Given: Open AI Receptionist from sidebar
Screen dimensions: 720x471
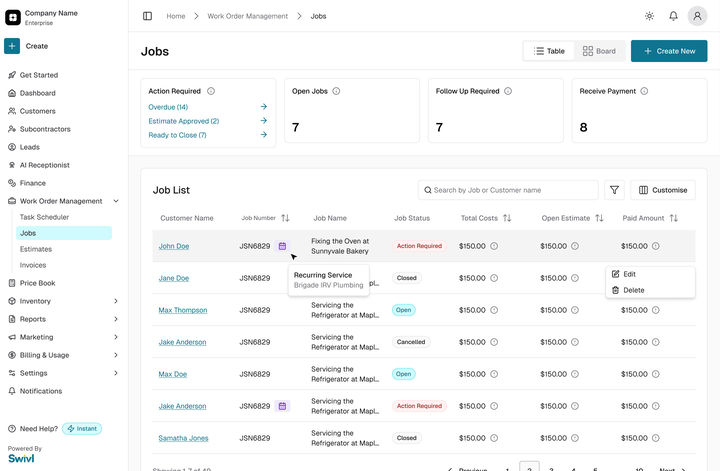Looking at the screenshot, I should 45,165.
